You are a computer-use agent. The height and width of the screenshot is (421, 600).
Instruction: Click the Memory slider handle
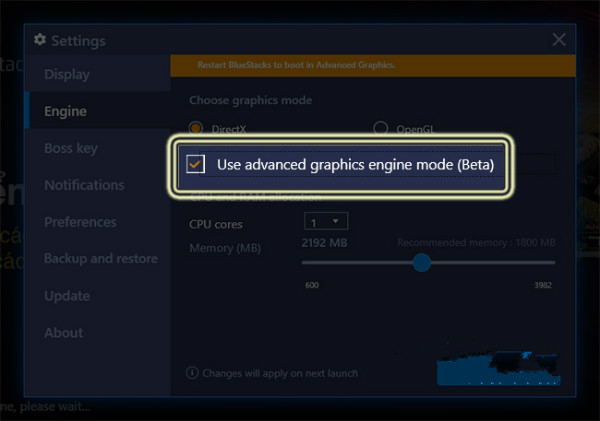pyautogui.click(x=422, y=262)
